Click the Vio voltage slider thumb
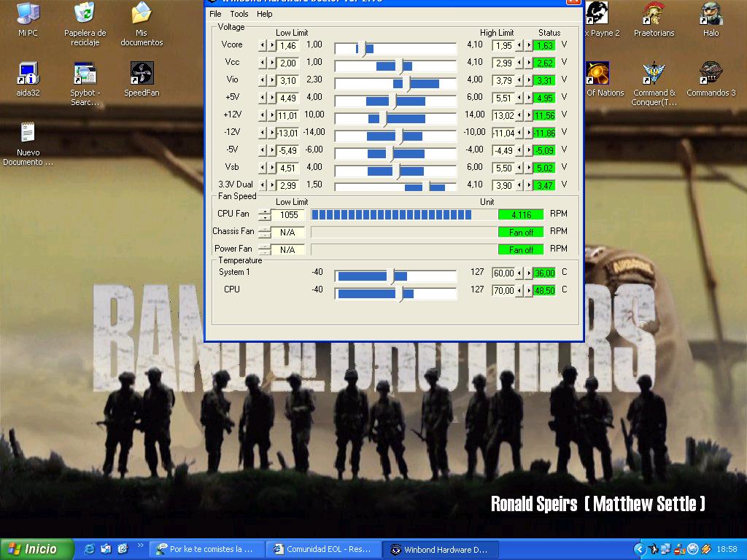The image size is (747, 560). (x=406, y=84)
